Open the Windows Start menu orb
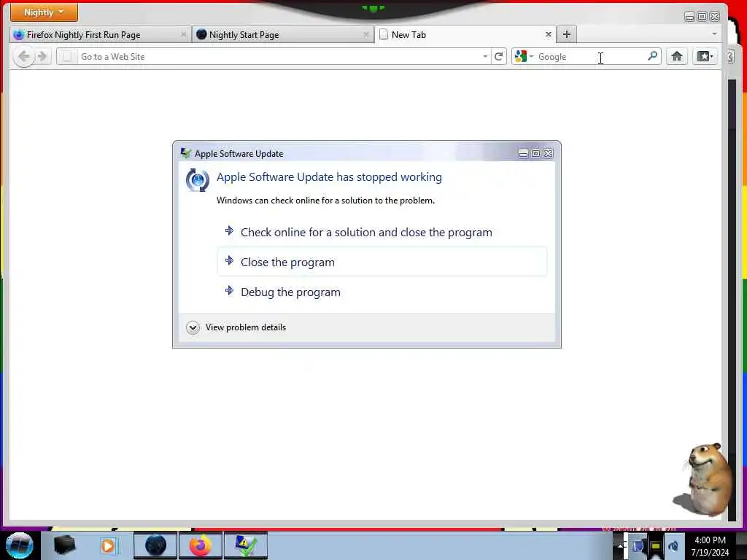 coord(19,545)
